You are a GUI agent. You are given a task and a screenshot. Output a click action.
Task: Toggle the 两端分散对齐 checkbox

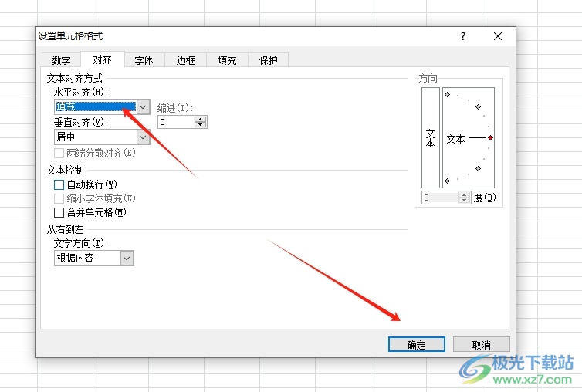click(x=59, y=153)
